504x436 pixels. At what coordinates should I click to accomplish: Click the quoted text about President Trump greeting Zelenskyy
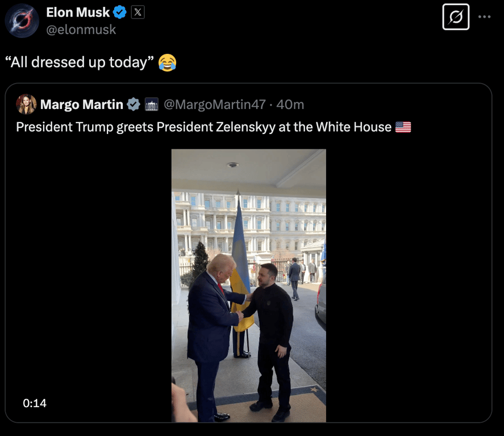point(203,127)
